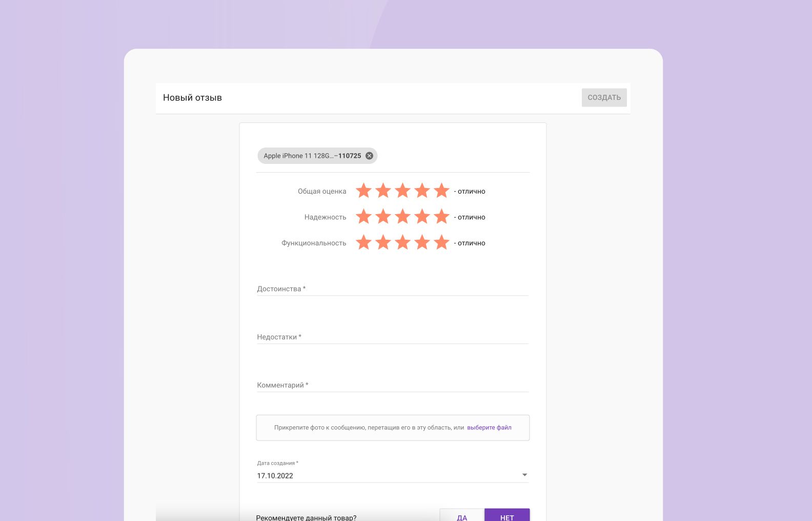Set overall rating (Общая оценка) to three stars
This screenshot has height=521, width=812.
tap(402, 191)
